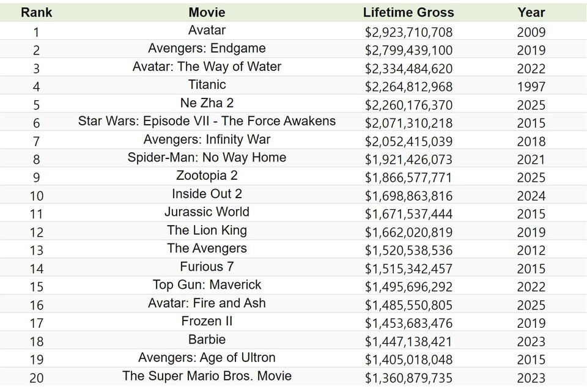Click rank number 13 cell
587x392 pixels.
click(x=36, y=250)
